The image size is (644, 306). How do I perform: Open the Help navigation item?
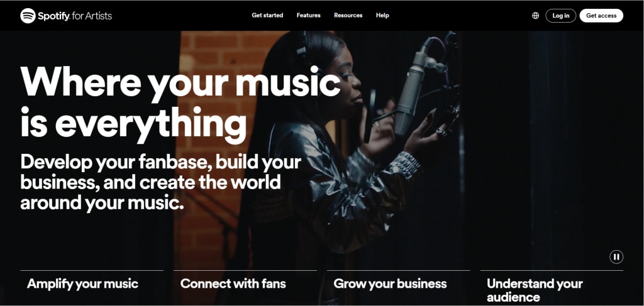click(382, 15)
